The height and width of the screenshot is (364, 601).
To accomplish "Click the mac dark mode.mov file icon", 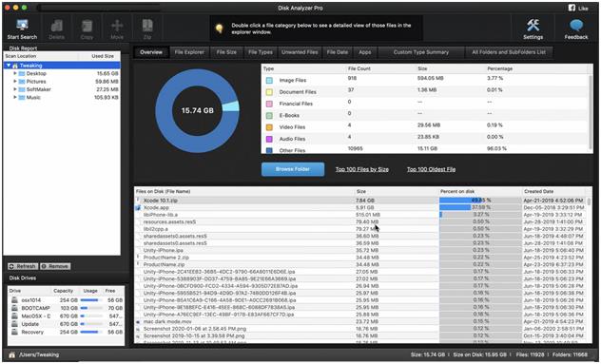I will click(x=138, y=322).
